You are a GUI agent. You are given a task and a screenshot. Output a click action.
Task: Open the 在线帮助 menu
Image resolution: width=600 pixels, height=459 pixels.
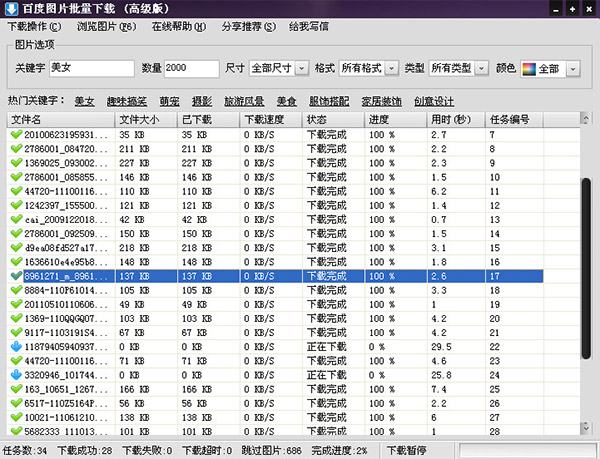[x=178, y=27]
